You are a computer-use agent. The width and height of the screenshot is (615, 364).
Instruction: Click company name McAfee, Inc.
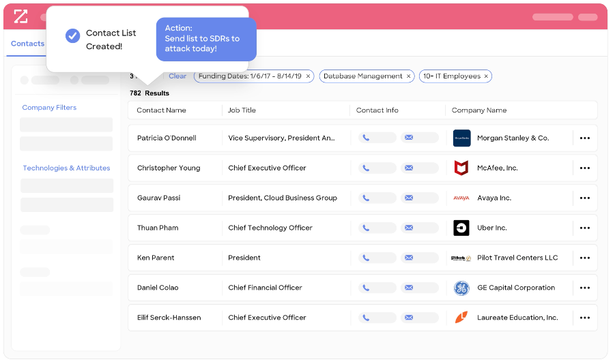point(498,168)
